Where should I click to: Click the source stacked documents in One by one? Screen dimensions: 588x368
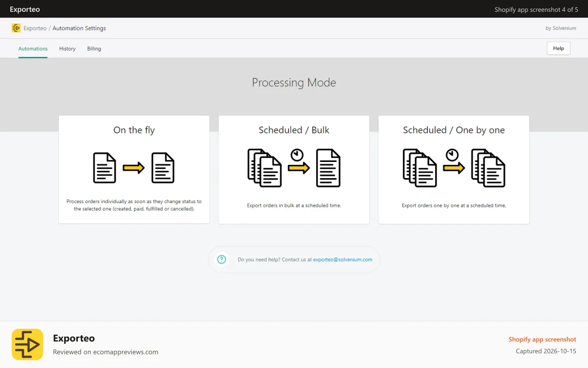click(420, 168)
